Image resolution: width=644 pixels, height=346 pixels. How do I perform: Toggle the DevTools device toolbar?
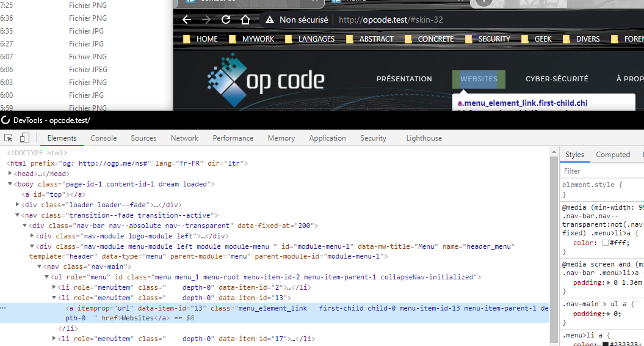pyautogui.click(x=24, y=138)
